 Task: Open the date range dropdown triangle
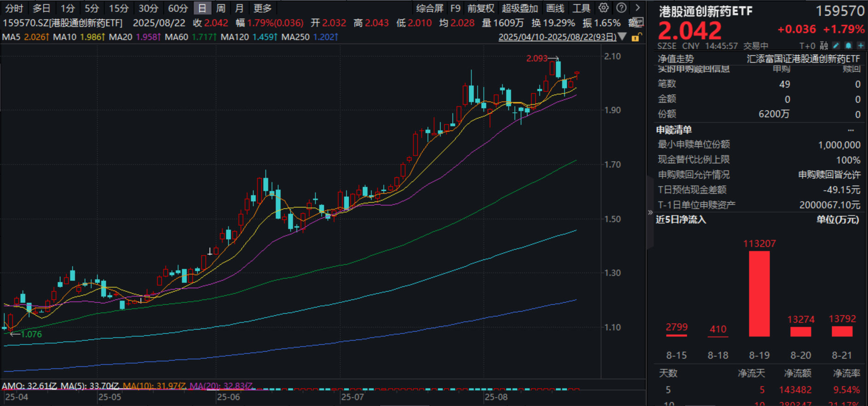622,37
